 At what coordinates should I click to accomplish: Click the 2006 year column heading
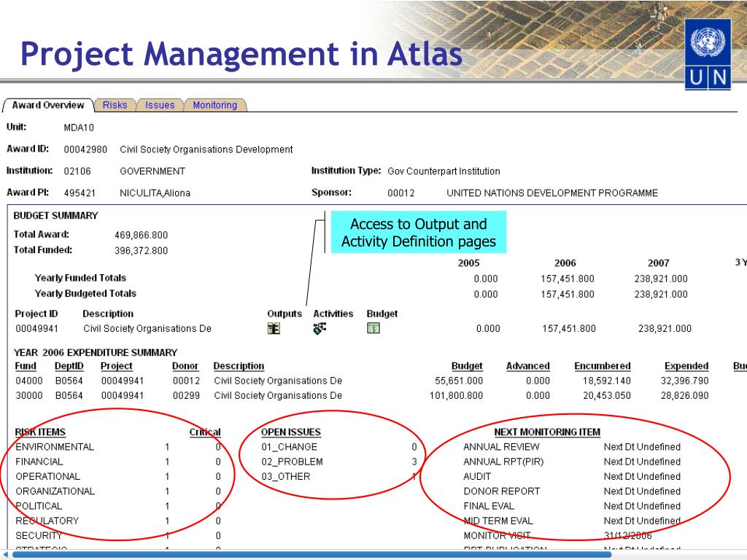[x=565, y=262]
